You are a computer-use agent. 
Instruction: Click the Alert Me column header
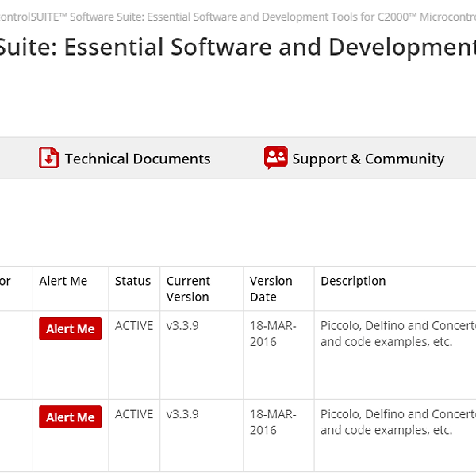tap(63, 281)
